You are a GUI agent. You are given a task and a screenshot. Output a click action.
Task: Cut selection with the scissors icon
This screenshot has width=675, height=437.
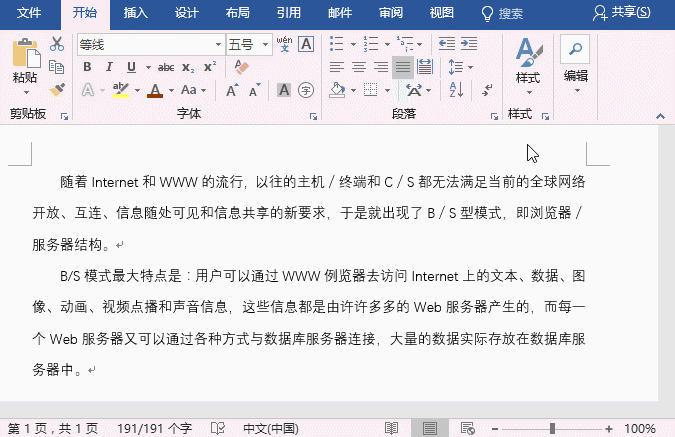pyautogui.click(x=57, y=44)
